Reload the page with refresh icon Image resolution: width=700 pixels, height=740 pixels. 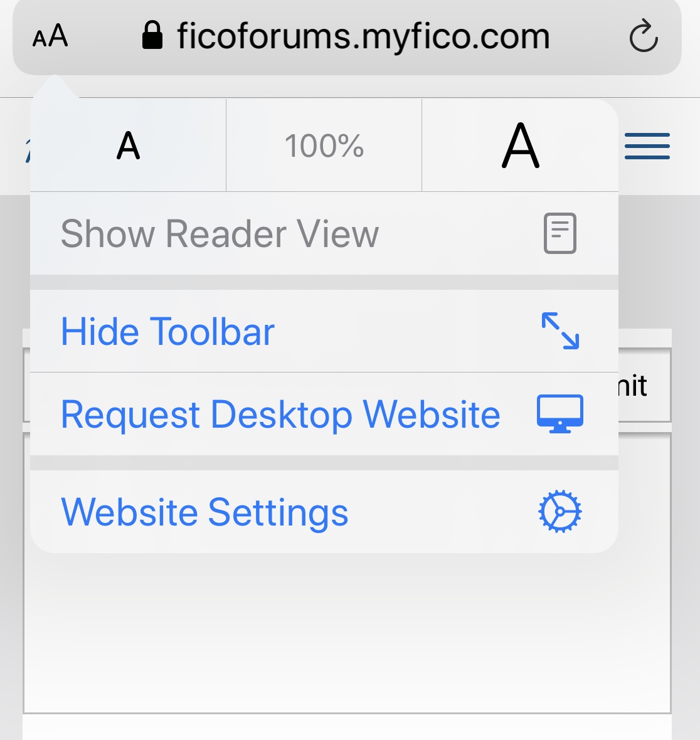point(644,35)
